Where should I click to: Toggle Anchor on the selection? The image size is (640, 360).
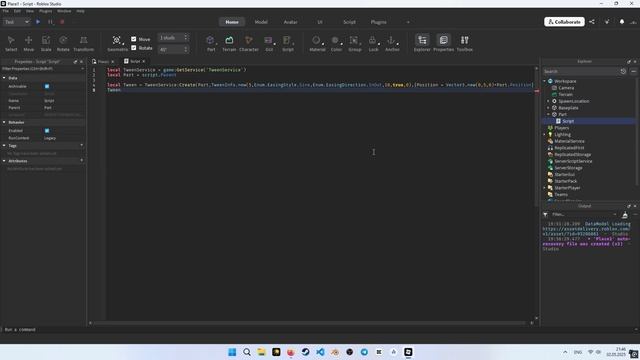pos(392,43)
